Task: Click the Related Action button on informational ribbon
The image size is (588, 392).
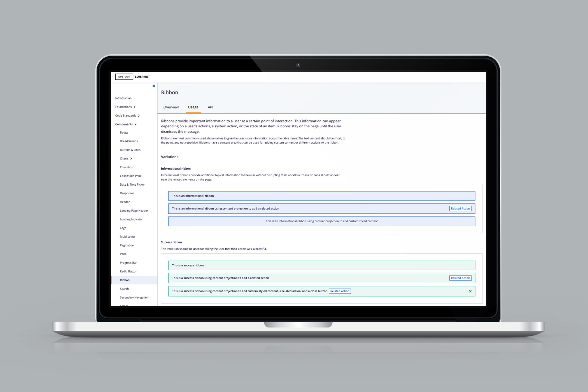Action: coord(460,208)
